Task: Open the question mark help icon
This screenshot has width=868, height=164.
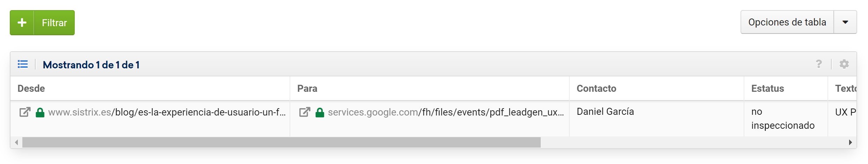Action: coord(819,64)
